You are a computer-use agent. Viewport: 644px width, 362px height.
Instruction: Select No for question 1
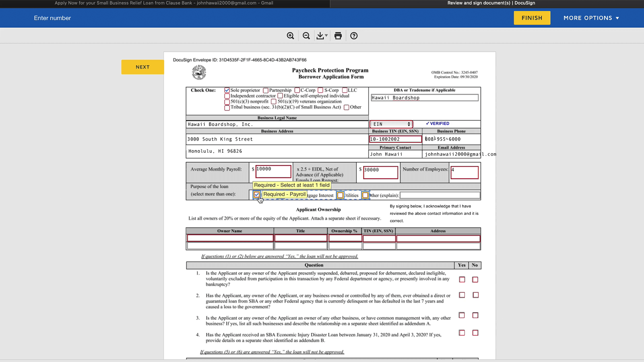[x=475, y=280]
